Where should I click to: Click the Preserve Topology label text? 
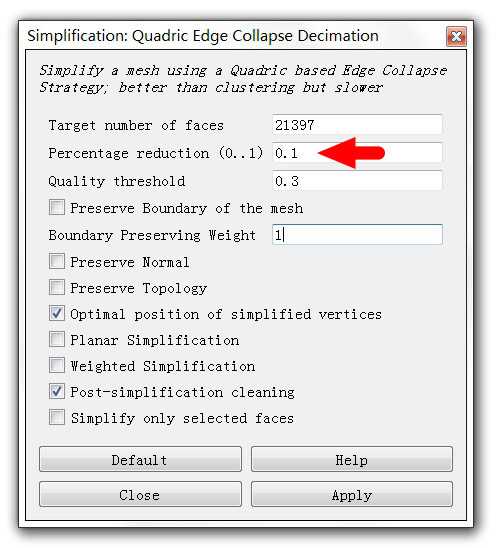(138, 288)
